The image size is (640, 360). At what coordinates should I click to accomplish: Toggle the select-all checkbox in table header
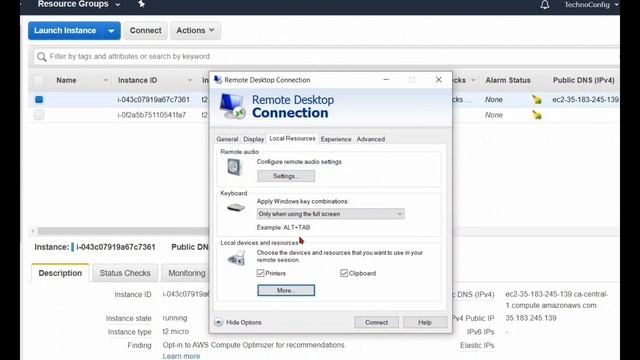coord(39,80)
